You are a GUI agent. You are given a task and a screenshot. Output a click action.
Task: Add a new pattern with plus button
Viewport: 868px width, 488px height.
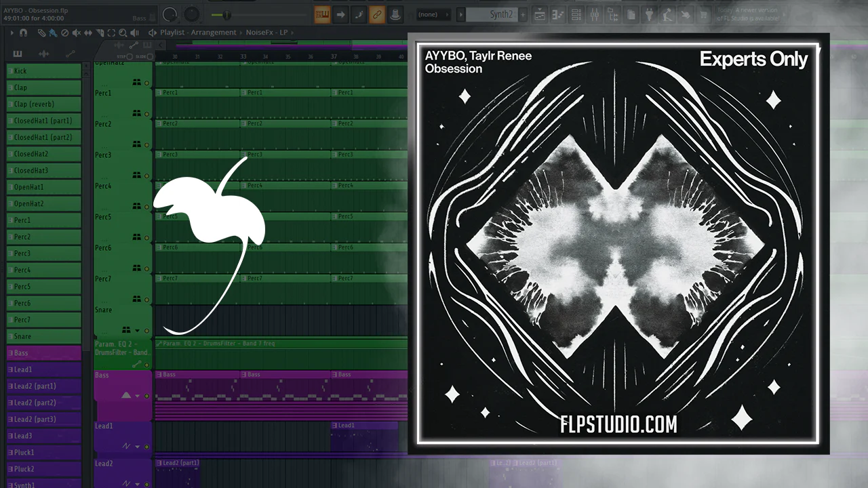coord(522,14)
